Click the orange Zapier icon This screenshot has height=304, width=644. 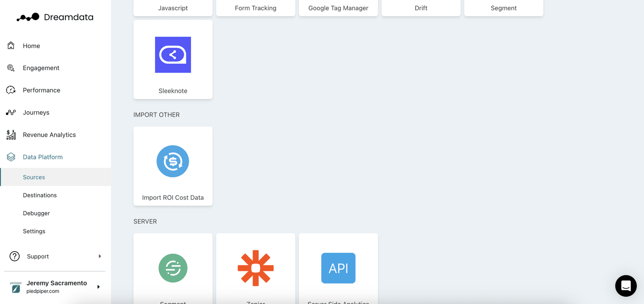tap(256, 268)
